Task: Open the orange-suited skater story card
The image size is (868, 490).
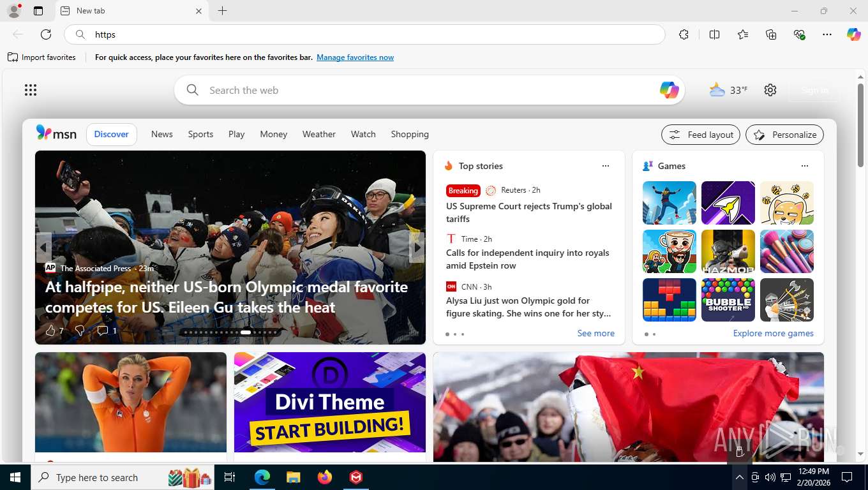Action: 131,402
